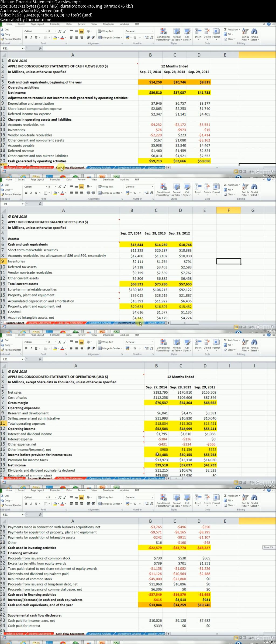Viewport: 276px width, 644px height.
Task: Toggle Underline in the F9 name-box frame's ribbon
Action: click(x=36, y=193)
